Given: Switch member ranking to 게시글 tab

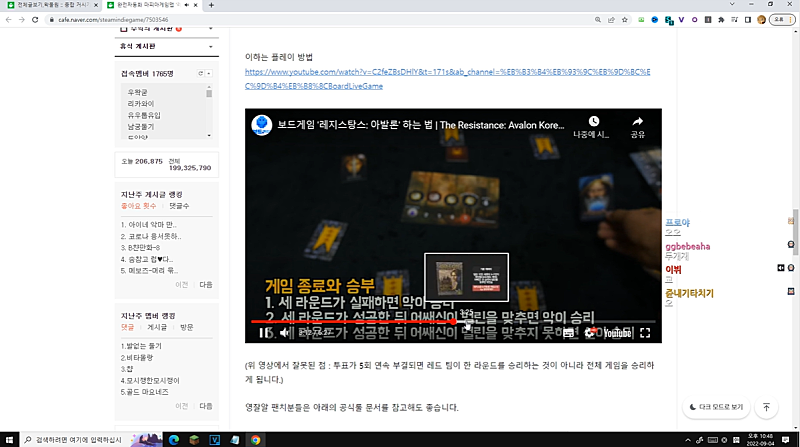Looking at the screenshot, I should (157, 327).
